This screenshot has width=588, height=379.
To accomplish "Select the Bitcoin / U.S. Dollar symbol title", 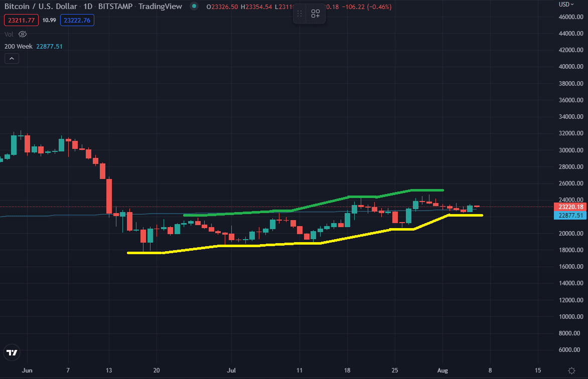I will (41, 7).
